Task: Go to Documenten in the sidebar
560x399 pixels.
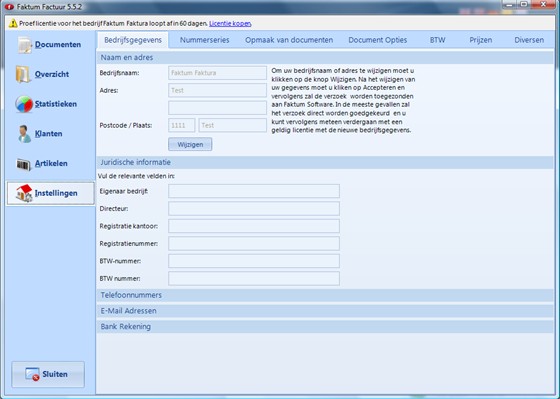Action: 58,45
